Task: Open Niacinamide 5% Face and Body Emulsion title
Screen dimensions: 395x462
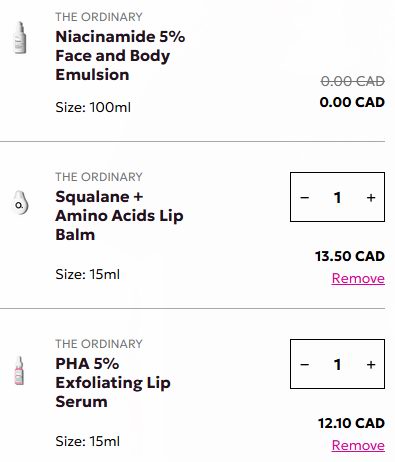Action: pyautogui.click(x=120, y=56)
